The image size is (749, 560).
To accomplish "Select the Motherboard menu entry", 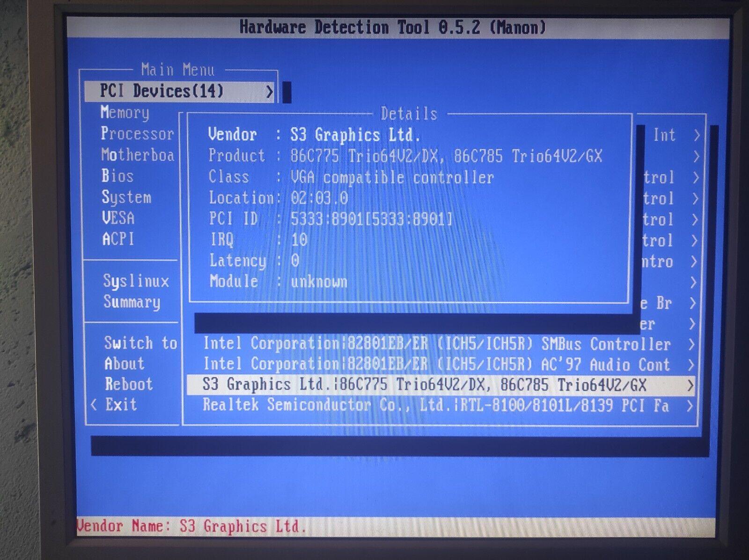I will point(137,155).
